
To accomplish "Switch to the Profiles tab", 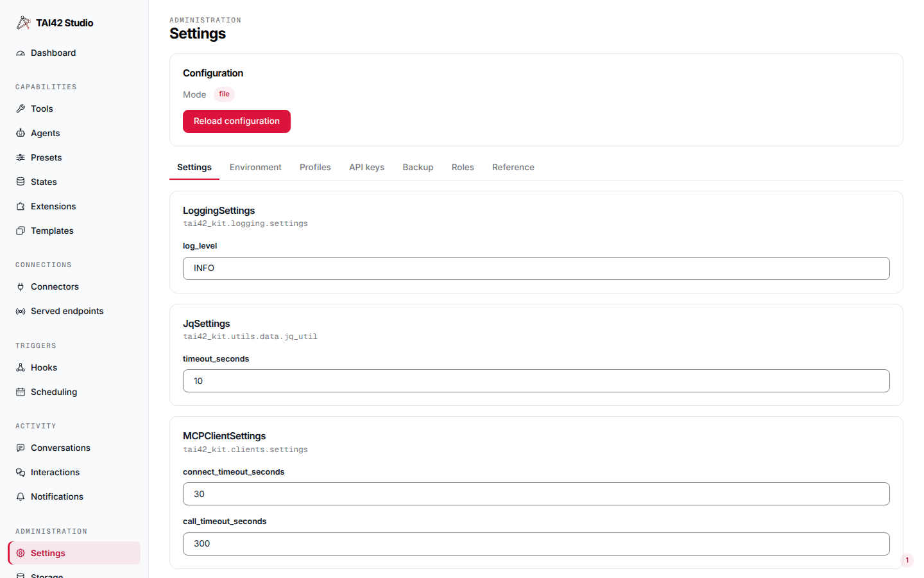I will click(x=315, y=168).
